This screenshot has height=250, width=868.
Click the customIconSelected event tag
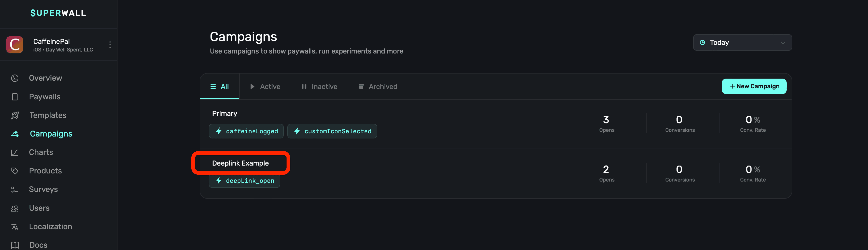(332, 131)
